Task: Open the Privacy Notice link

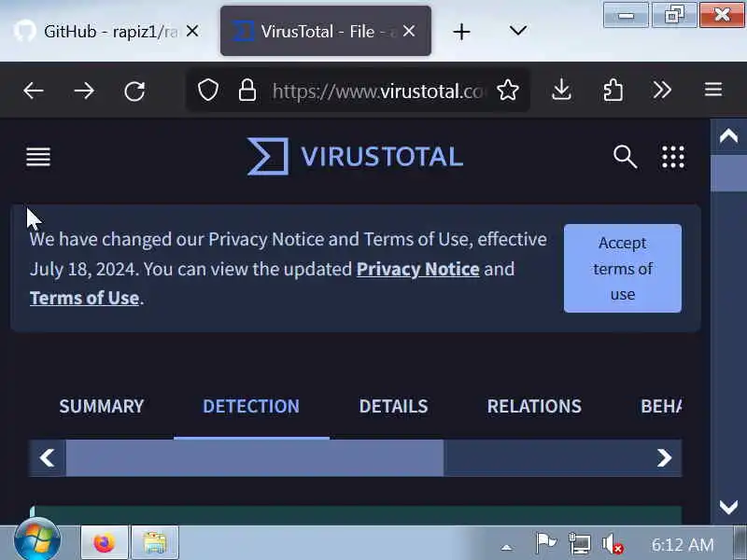Action: [x=417, y=269]
